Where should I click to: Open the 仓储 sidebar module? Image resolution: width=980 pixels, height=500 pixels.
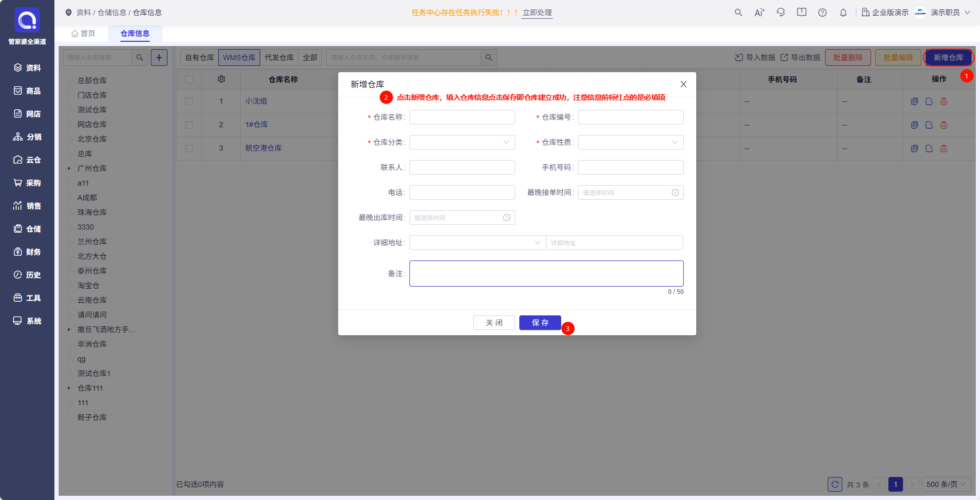(27, 229)
